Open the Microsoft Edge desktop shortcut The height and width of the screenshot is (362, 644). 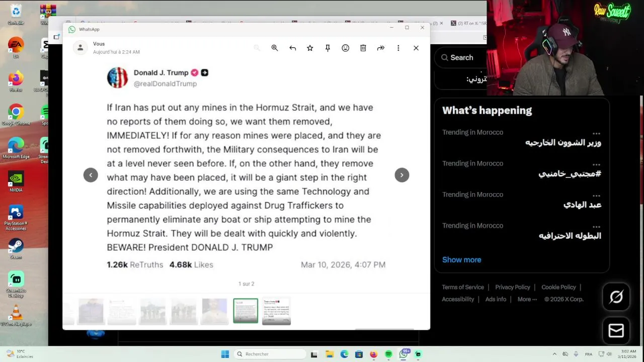pyautogui.click(x=16, y=148)
